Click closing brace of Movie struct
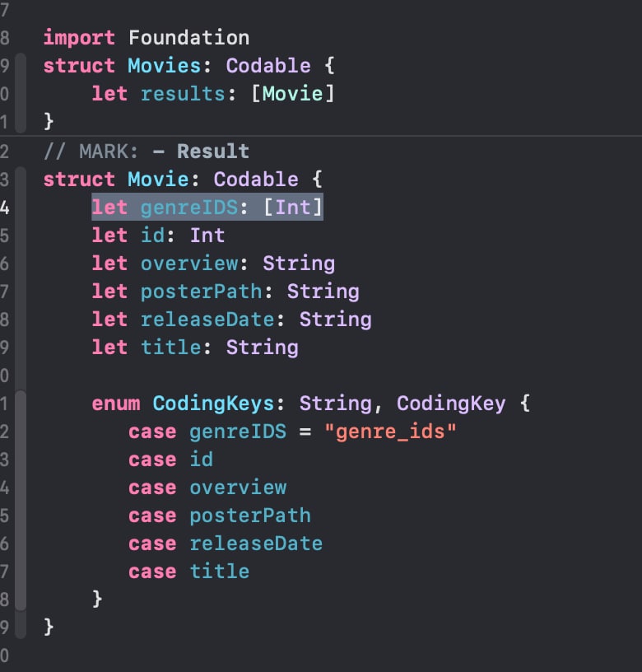642x672 pixels. coord(49,627)
